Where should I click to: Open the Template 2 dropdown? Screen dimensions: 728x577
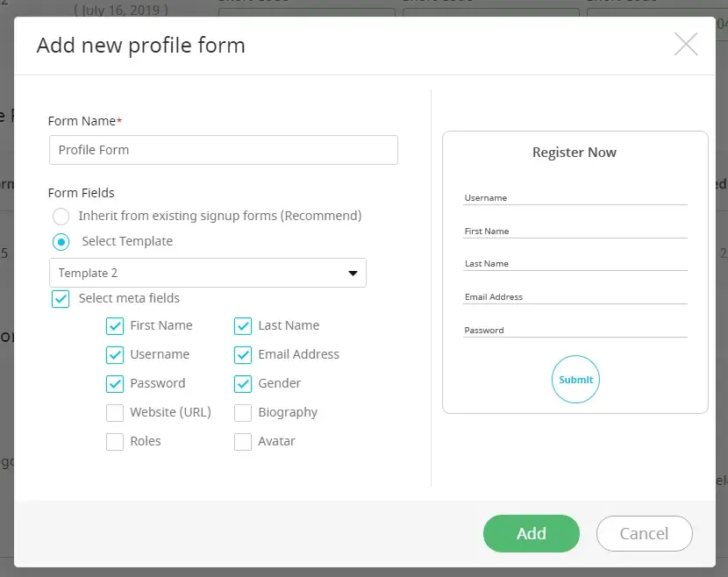208,273
